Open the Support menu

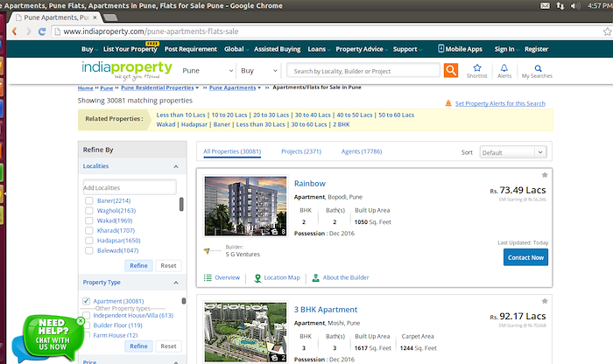[407, 49]
